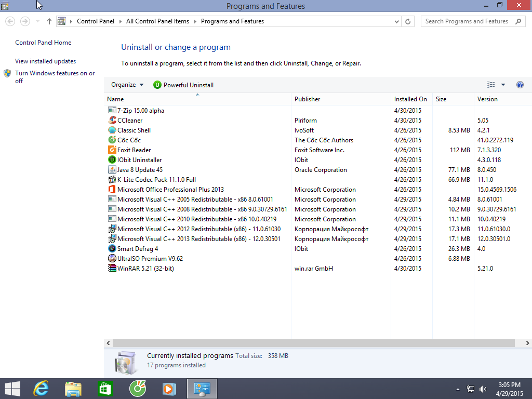This screenshot has width=532, height=399.
Task: Sort programs by Installed On column
Action: click(x=410, y=99)
